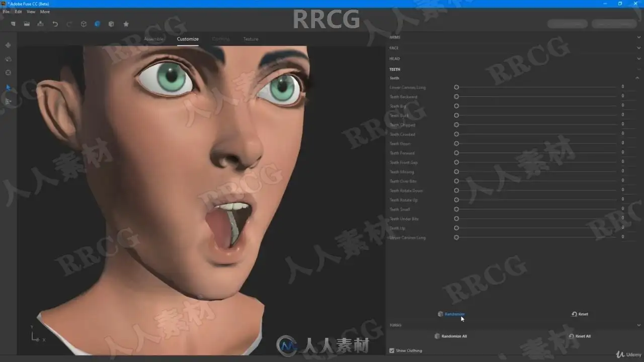This screenshot has height=362, width=644.
Task: Open the View menu
Action: click(x=31, y=12)
